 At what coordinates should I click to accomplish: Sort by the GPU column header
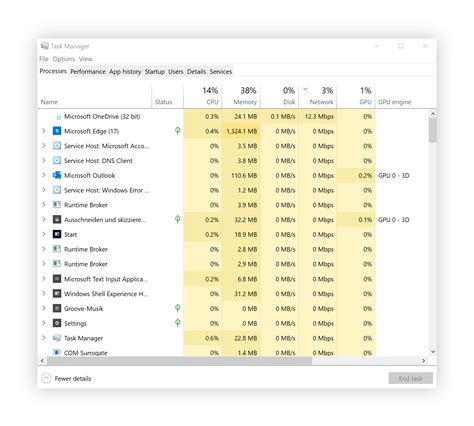click(x=356, y=96)
